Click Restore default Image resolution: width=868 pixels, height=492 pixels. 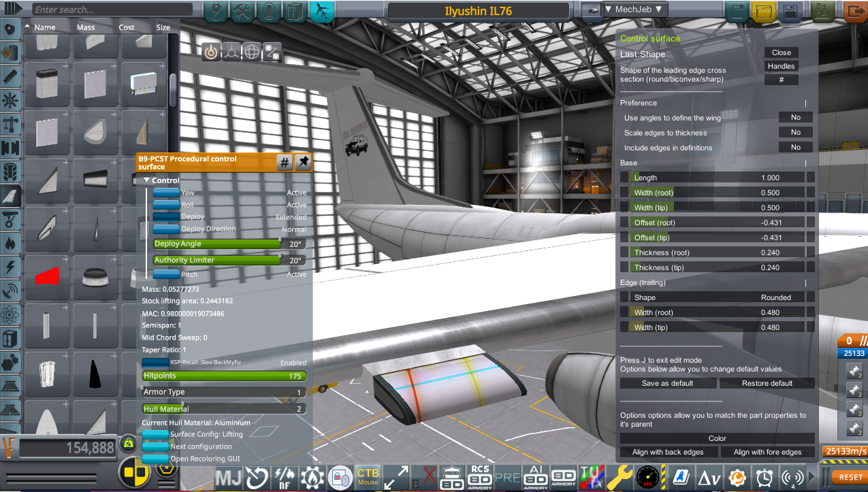click(767, 383)
